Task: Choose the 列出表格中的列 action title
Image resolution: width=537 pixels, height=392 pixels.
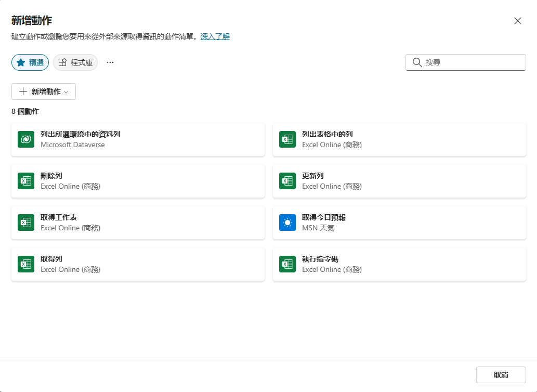Action: 328,134
